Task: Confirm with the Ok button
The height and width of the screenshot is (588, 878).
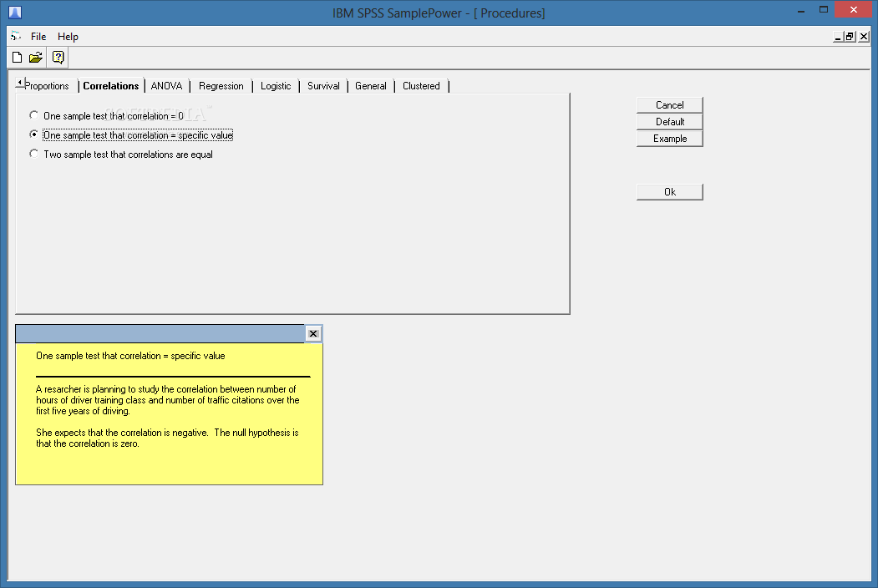Action: (670, 192)
